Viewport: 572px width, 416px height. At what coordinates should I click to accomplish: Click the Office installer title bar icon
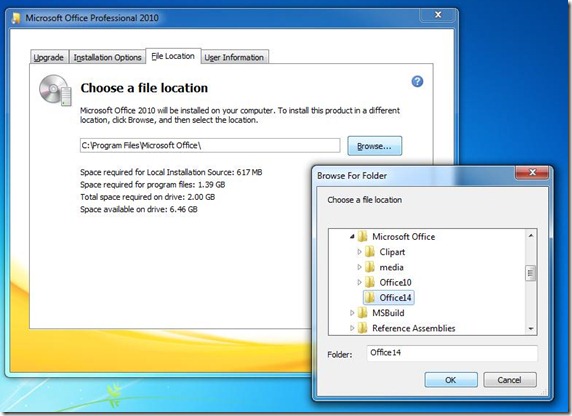16,18
